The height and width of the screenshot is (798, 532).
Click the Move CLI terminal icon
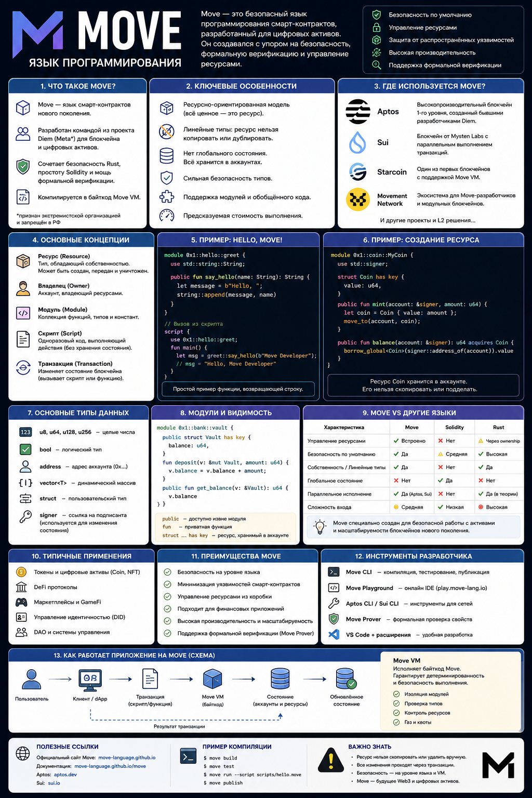coord(334,572)
